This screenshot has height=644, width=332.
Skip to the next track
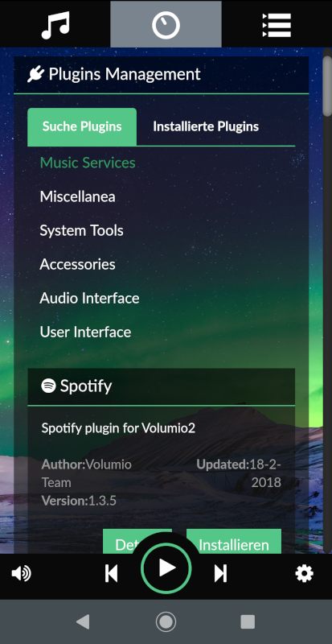(221, 573)
